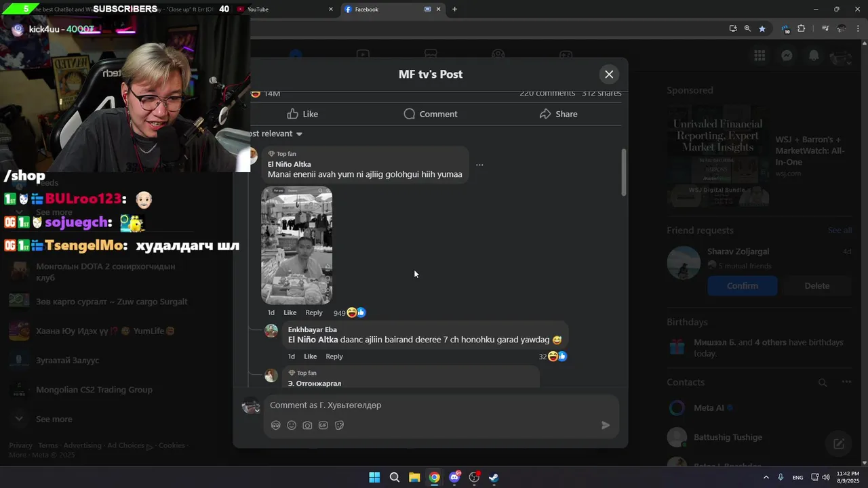
Task: Open media controls in Chrome toolbar
Action: (825, 28)
